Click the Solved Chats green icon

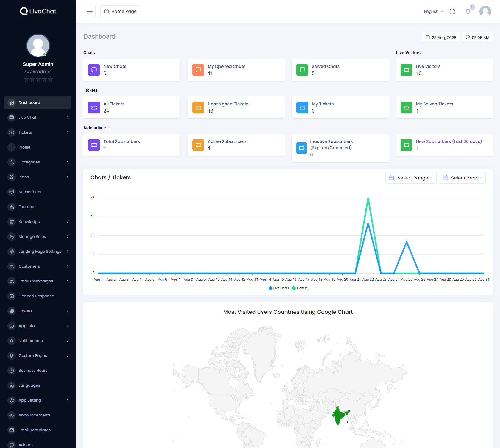coord(302,70)
